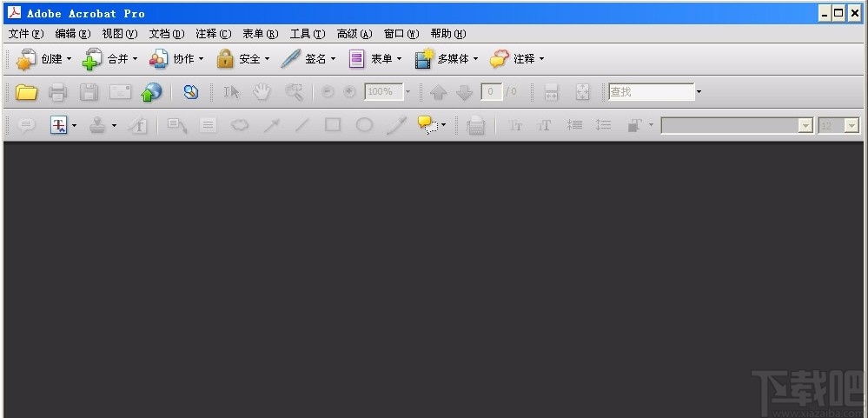This screenshot has width=868, height=418.
Task: Click the text color picker icon
Action: 634,126
